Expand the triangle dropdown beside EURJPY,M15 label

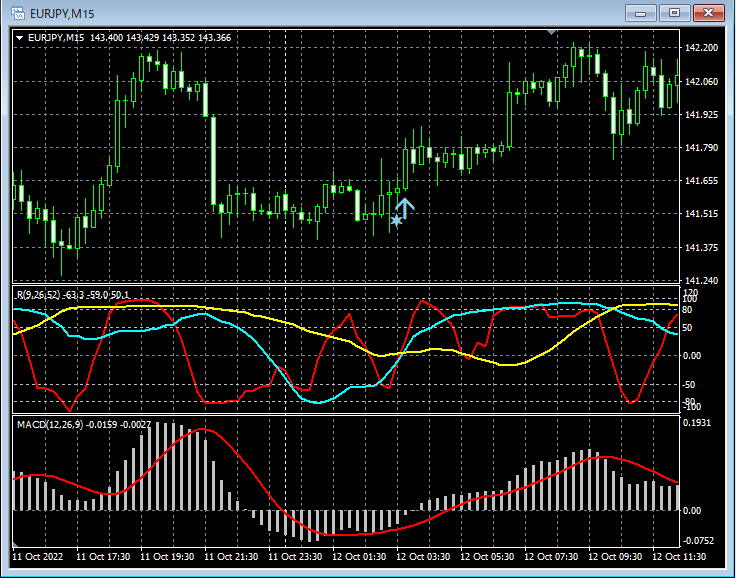point(20,37)
